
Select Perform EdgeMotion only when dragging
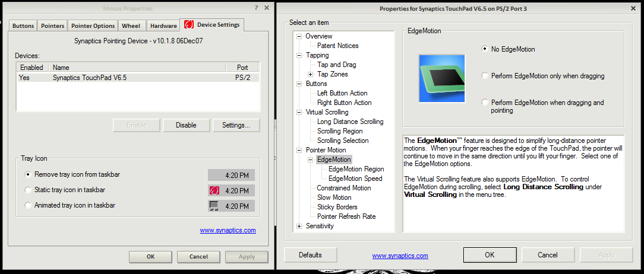485,75
